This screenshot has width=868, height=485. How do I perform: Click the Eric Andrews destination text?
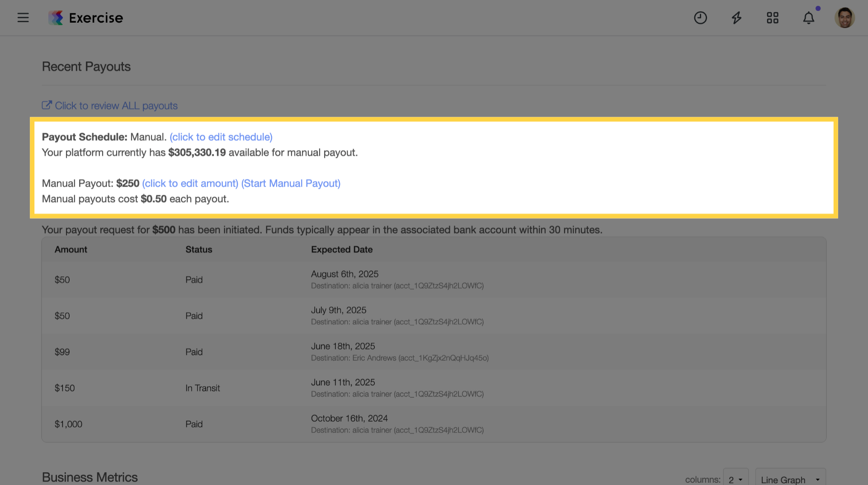click(400, 358)
